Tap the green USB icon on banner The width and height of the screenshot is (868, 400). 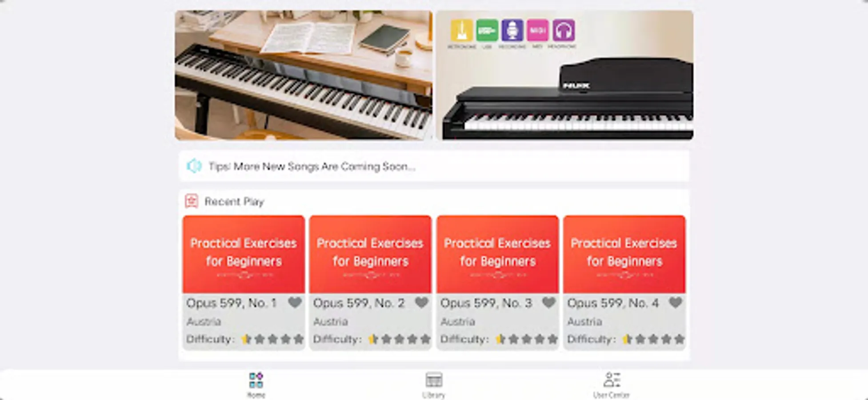point(487,31)
